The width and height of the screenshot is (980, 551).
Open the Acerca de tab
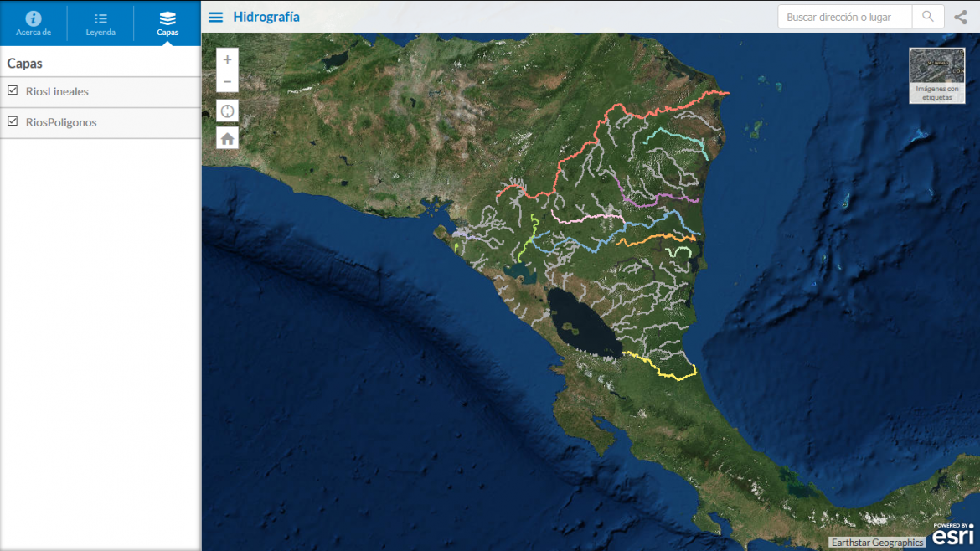click(x=34, y=23)
